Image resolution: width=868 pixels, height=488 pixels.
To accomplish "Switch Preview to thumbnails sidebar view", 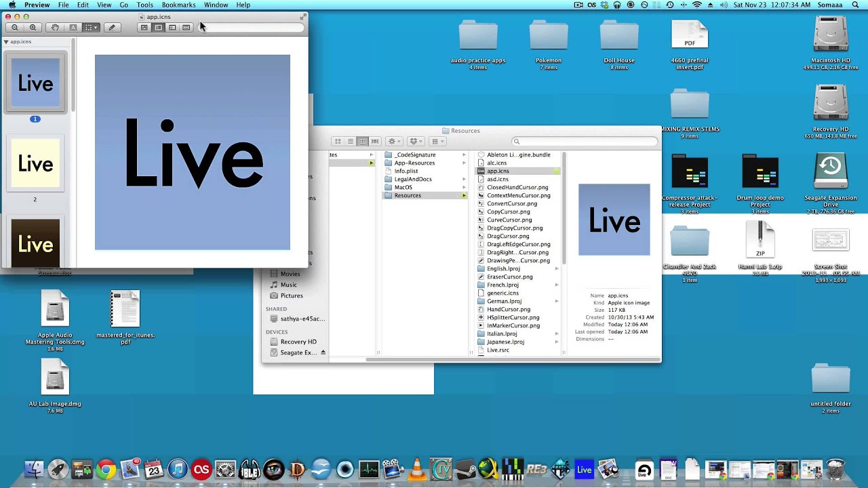I will click(x=158, y=28).
